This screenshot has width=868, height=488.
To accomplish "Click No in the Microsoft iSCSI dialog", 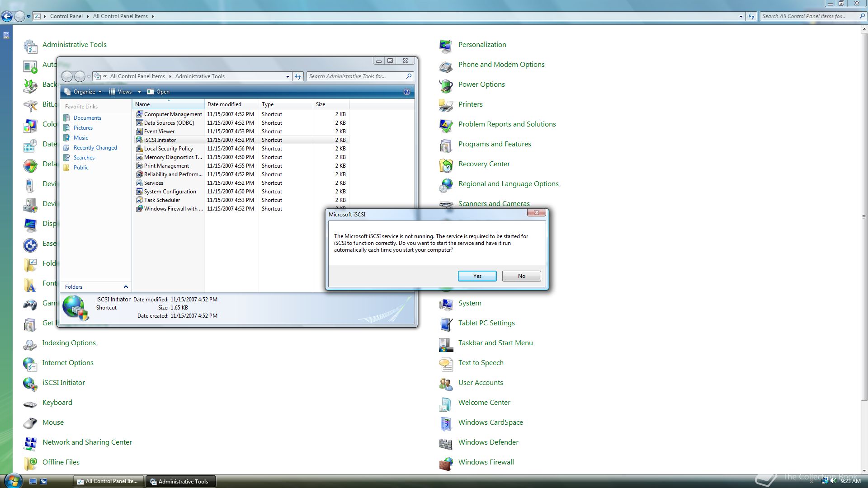I will [521, 276].
